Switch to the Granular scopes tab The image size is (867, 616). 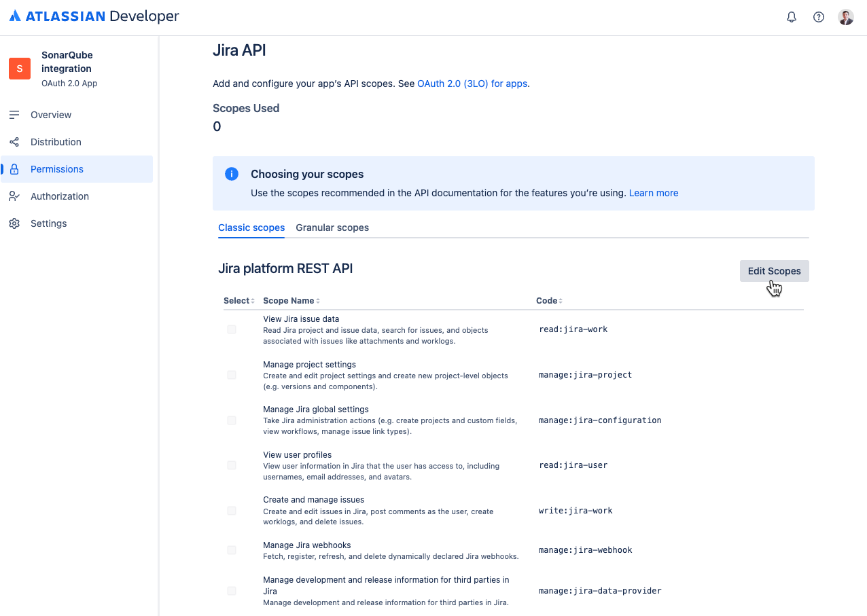pos(332,228)
